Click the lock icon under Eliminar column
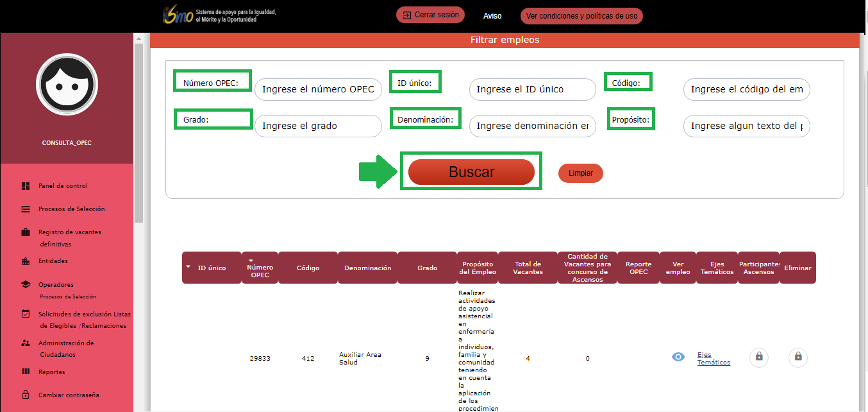 pyautogui.click(x=798, y=357)
